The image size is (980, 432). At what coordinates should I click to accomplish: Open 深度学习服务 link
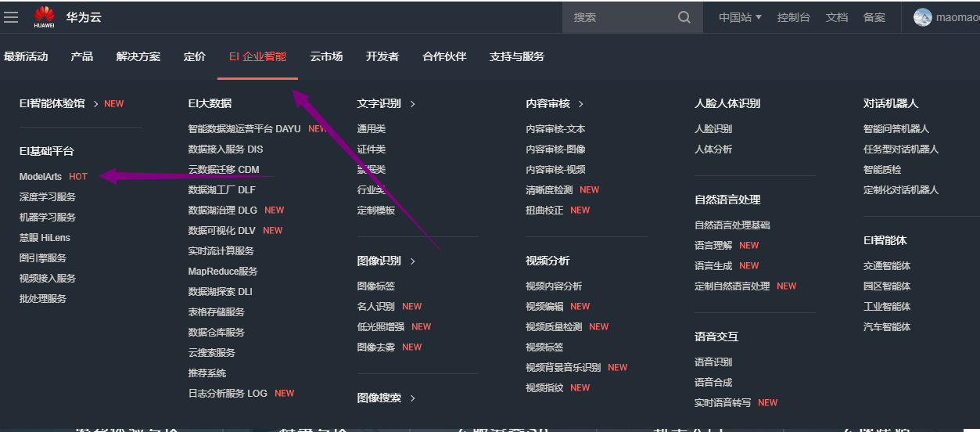[48, 197]
